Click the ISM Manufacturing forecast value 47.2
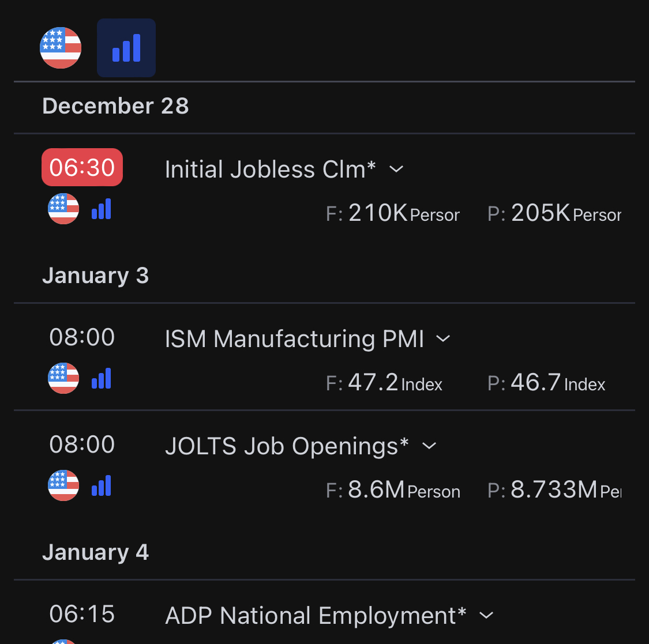Viewport: 649px width, 644px height. click(373, 383)
